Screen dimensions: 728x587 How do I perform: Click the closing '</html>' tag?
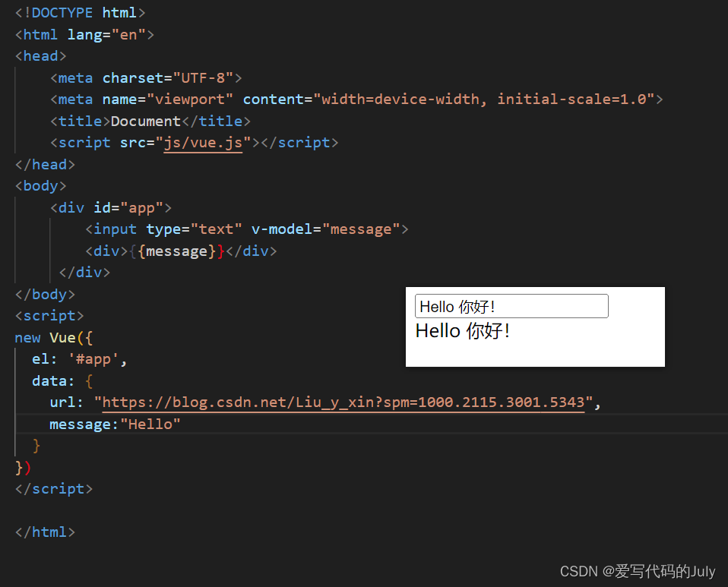[x=45, y=532]
